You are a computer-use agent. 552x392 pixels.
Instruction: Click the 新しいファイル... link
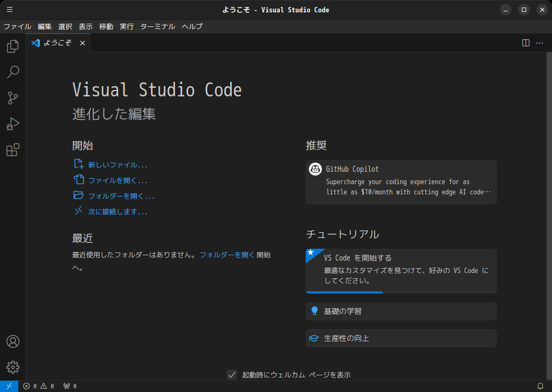(118, 165)
